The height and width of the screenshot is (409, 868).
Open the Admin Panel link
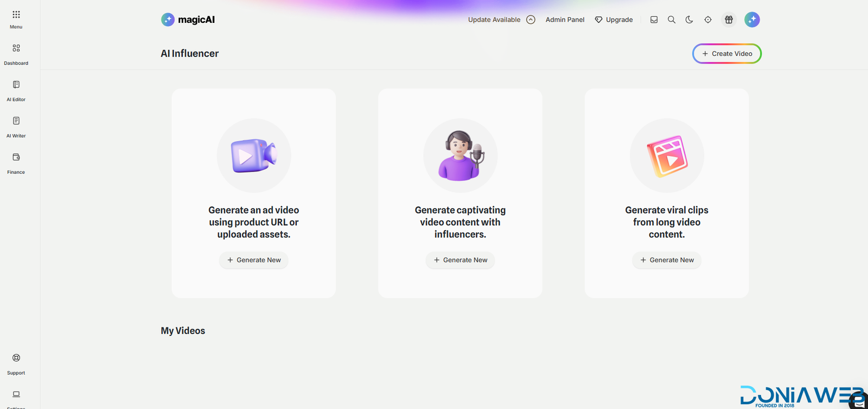tap(565, 20)
